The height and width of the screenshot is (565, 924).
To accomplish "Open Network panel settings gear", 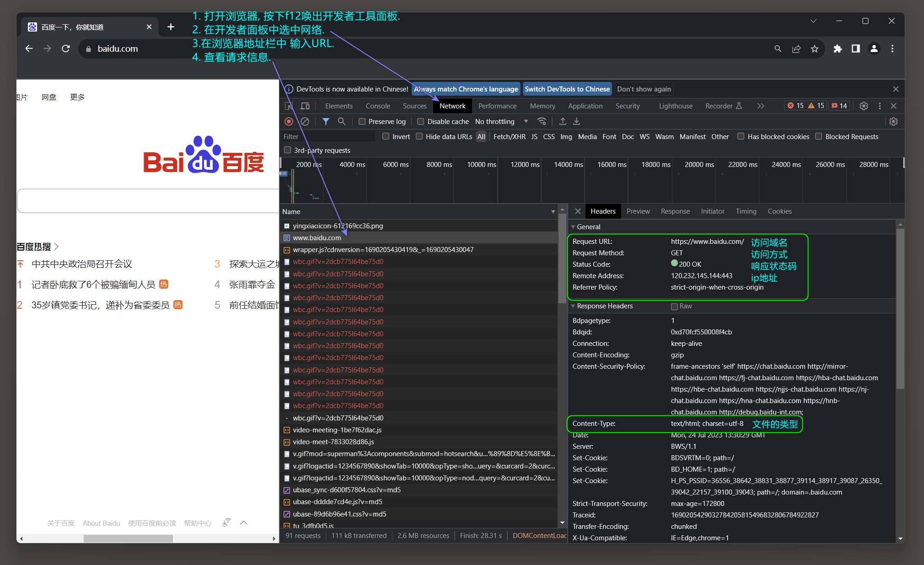I will pyautogui.click(x=893, y=121).
